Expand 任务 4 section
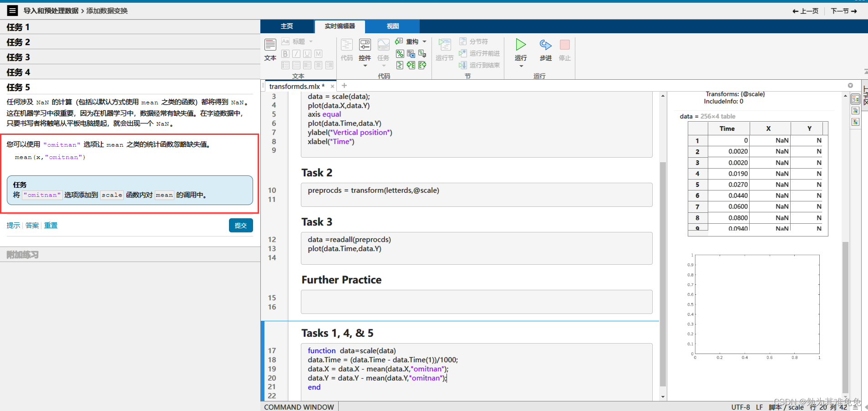This screenshot has height=411, width=868. (x=130, y=72)
